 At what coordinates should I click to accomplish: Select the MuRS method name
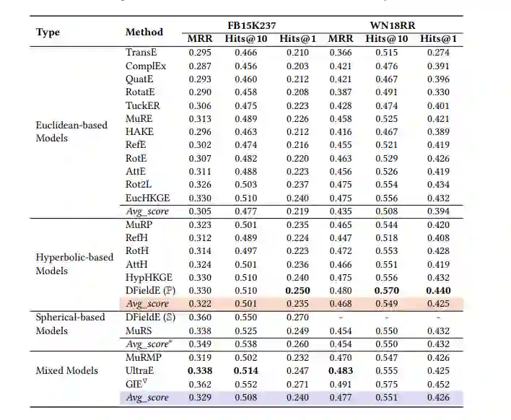click(139, 331)
